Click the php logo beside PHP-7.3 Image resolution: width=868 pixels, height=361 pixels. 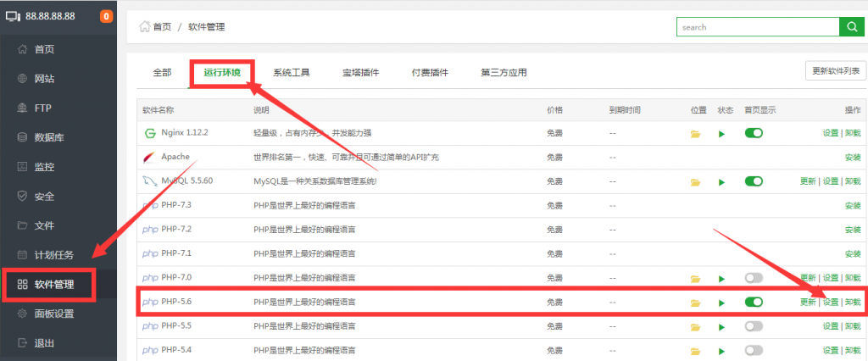(150, 206)
